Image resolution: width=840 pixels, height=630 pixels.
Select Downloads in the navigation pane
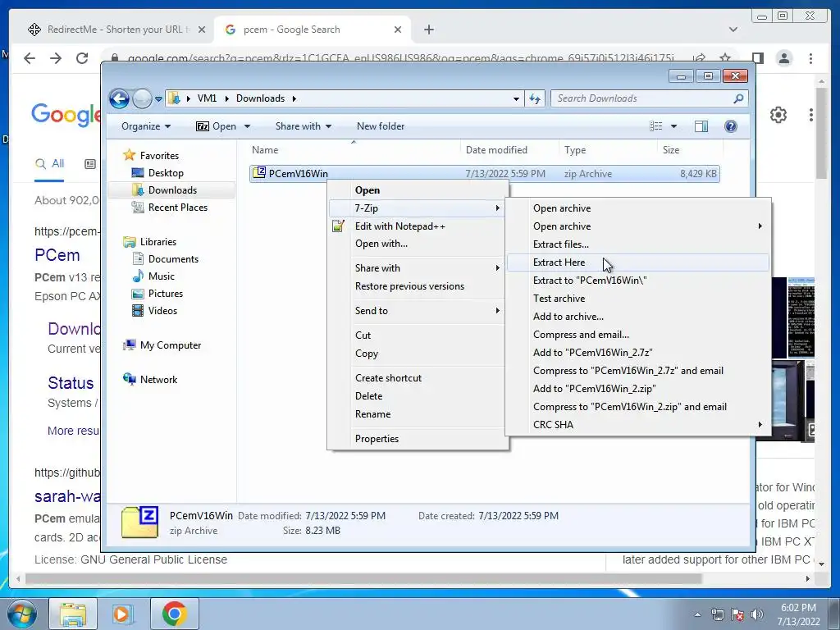[171, 190]
